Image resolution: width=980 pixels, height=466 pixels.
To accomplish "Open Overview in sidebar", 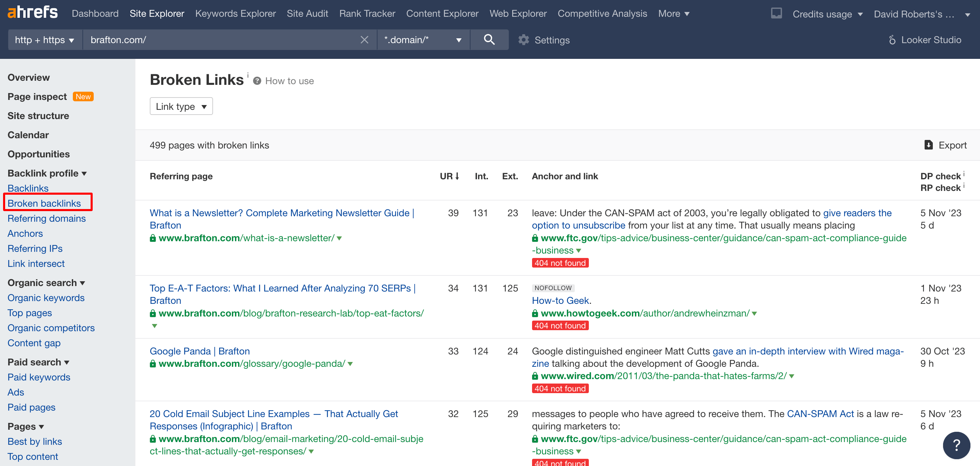I will 28,77.
